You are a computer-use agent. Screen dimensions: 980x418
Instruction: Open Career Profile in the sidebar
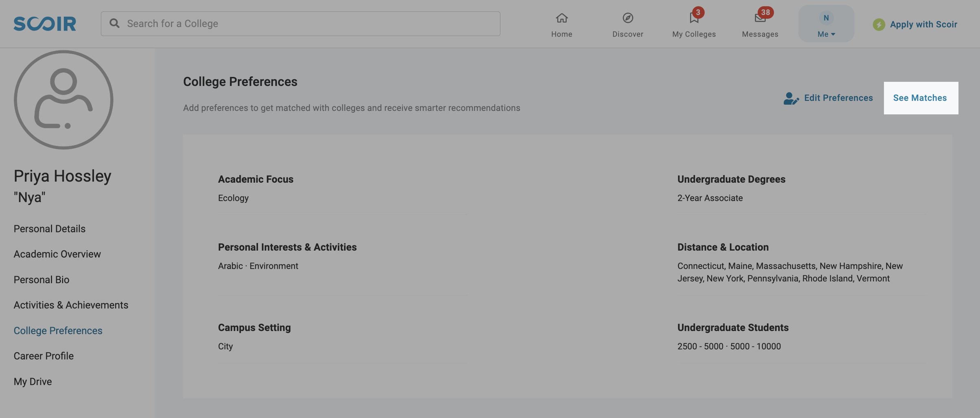(44, 356)
